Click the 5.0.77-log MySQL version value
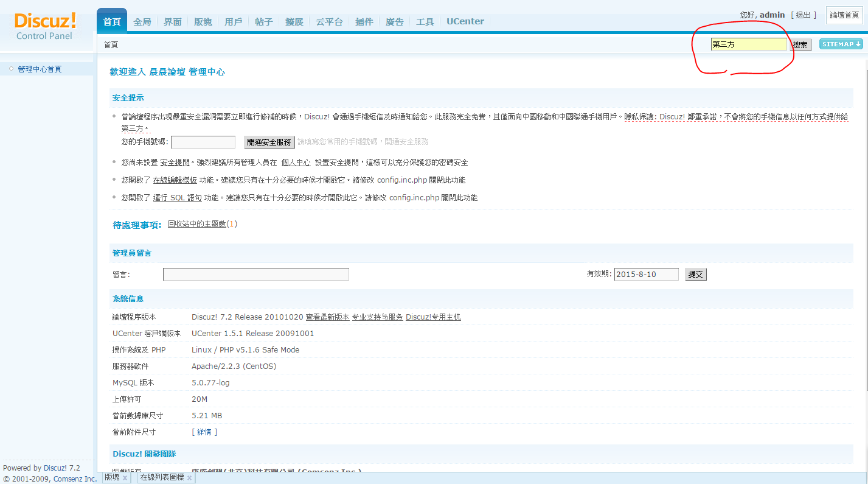Image resolution: width=868 pixels, height=484 pixels. tap(210, 383)
